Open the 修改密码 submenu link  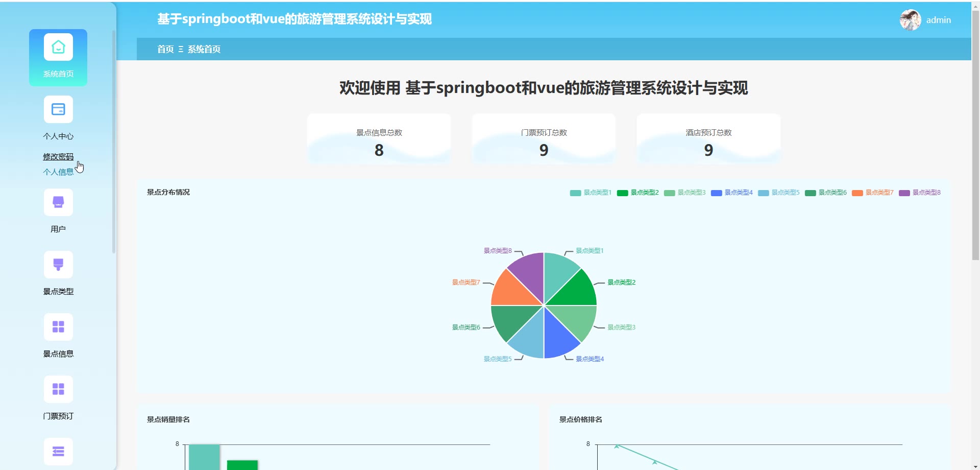(58, 157)
